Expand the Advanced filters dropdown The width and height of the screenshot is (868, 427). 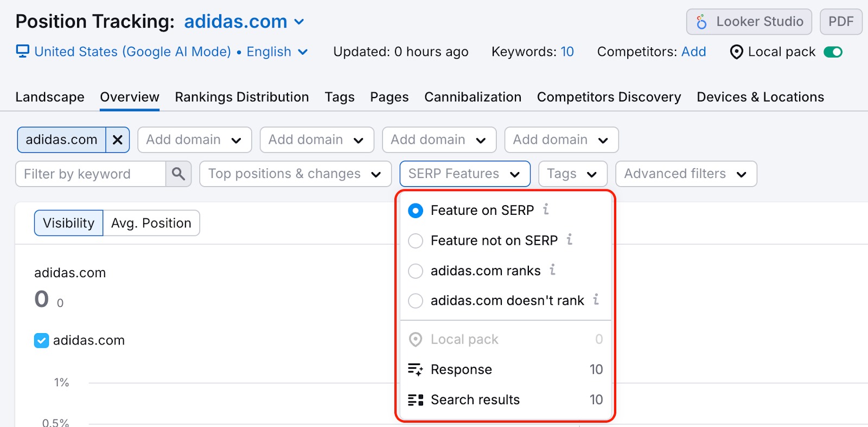coord(686,174)
